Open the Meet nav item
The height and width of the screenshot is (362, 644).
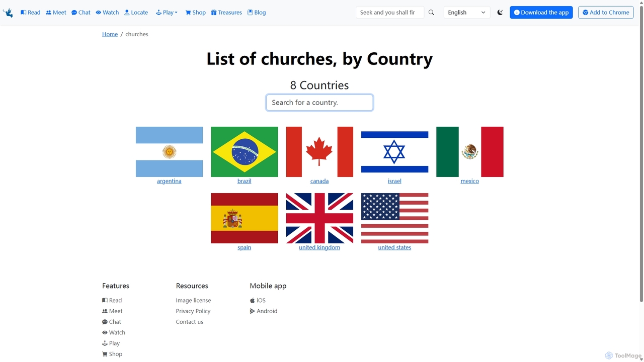(56, 13)
